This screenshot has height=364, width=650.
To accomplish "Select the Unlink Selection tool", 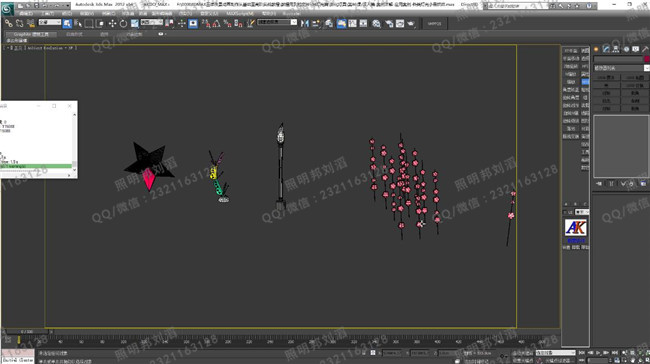I will tap(19, 24).
